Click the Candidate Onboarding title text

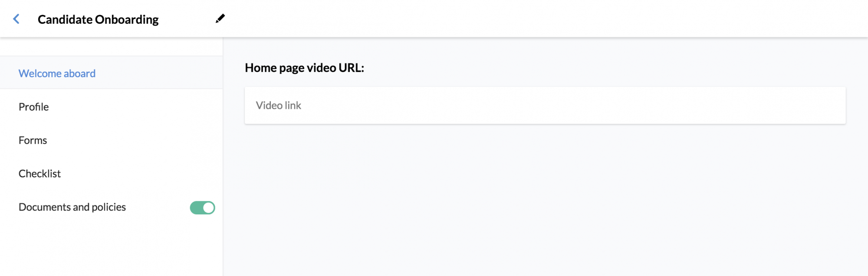coord(98,20)
